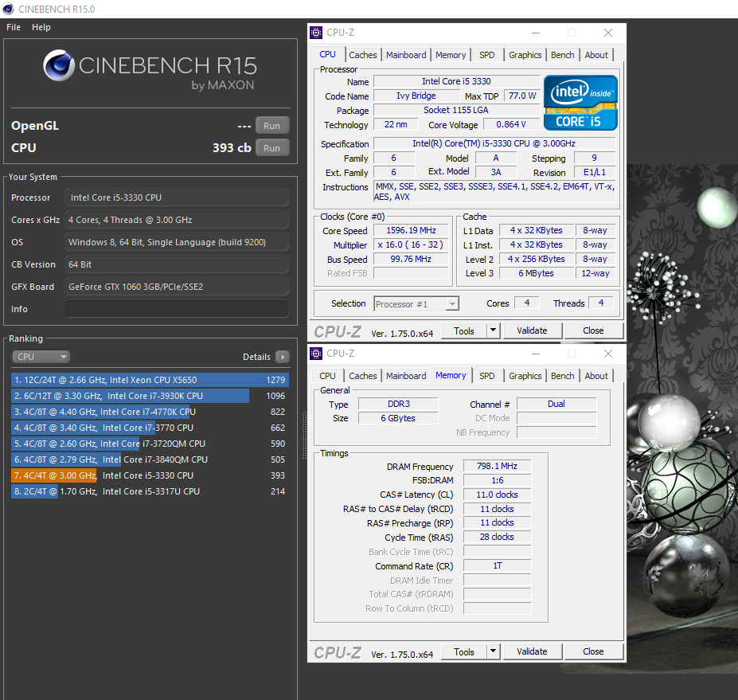
Task: Click the OS field in Your System
Action: coord(177,242)
